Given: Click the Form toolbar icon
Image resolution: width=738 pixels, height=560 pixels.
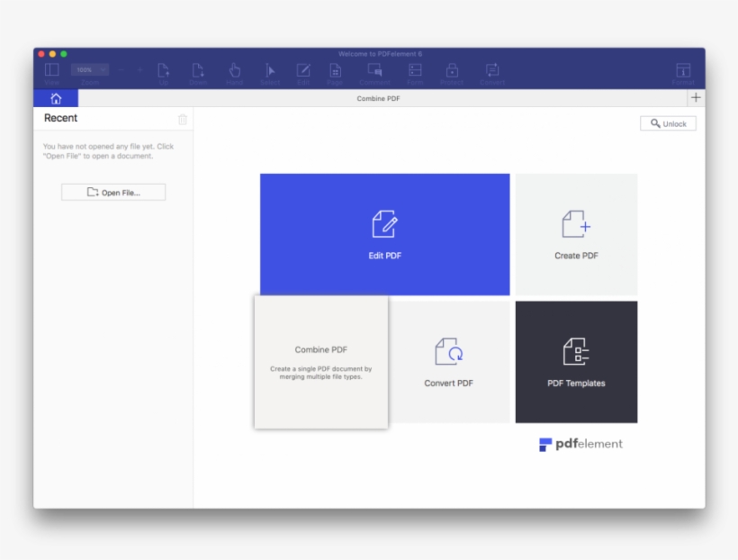Looking at the screenshot, I should point(415,71).
